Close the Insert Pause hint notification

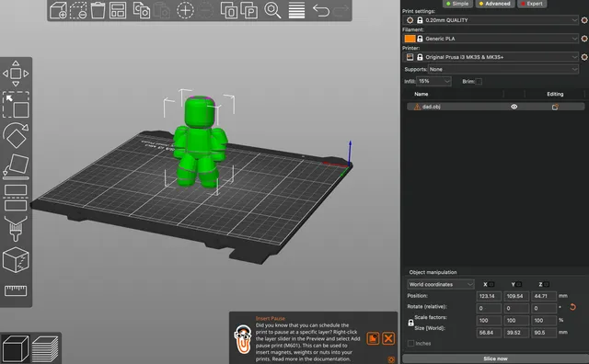click(x=388, y=338)
